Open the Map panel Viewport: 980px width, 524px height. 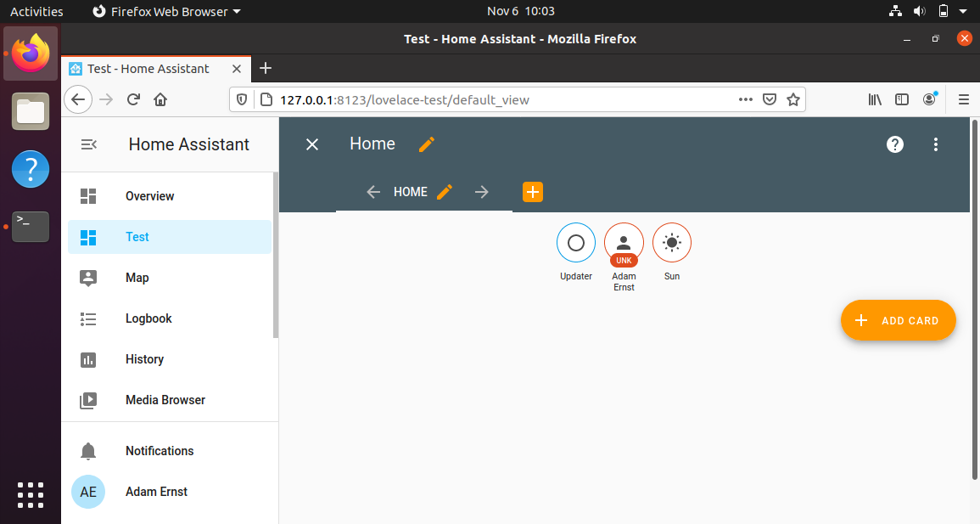(x=170, y=278)
